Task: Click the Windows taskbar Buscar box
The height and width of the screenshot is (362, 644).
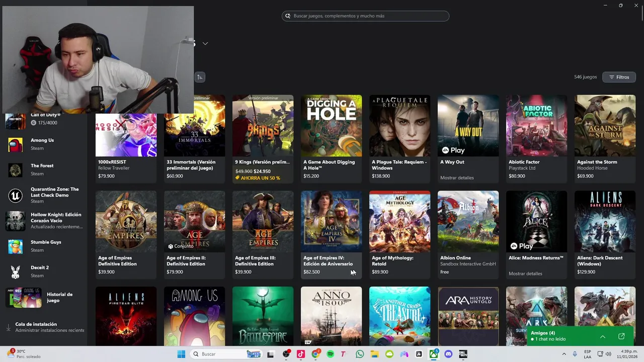Action: tap(226, 354)
